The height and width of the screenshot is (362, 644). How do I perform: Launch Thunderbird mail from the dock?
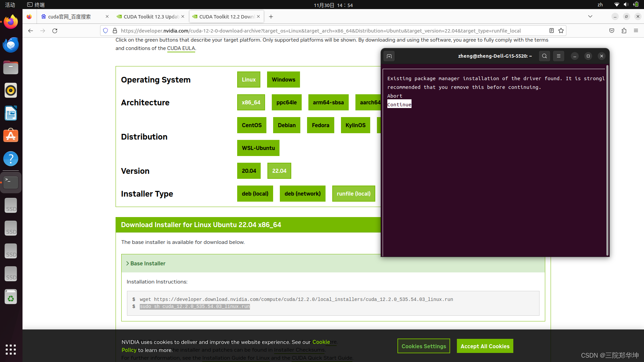11,45
